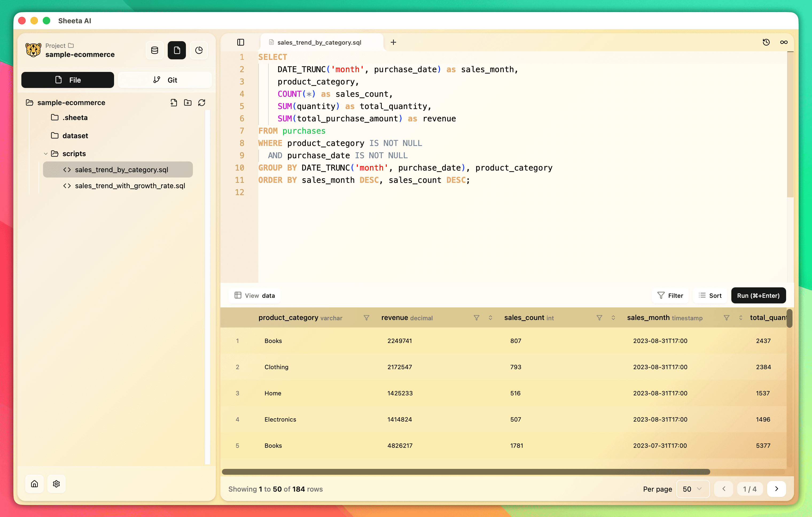Screen dimensions: 812x517
Task: Open settings via the gear icon
Action: pos(56,484)
